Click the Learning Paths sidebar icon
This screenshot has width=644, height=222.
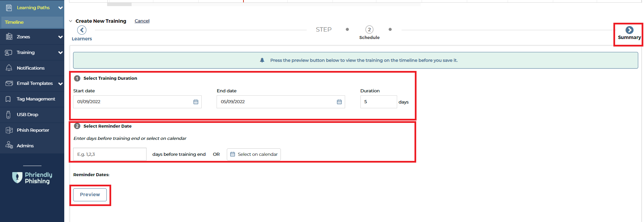[9, 7]
